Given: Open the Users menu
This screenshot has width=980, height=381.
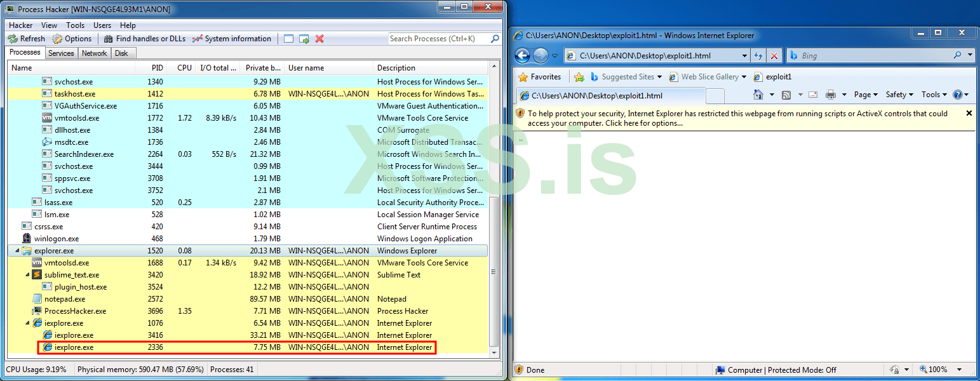Looking at the screenshot, I should click(x=102, y=25).
